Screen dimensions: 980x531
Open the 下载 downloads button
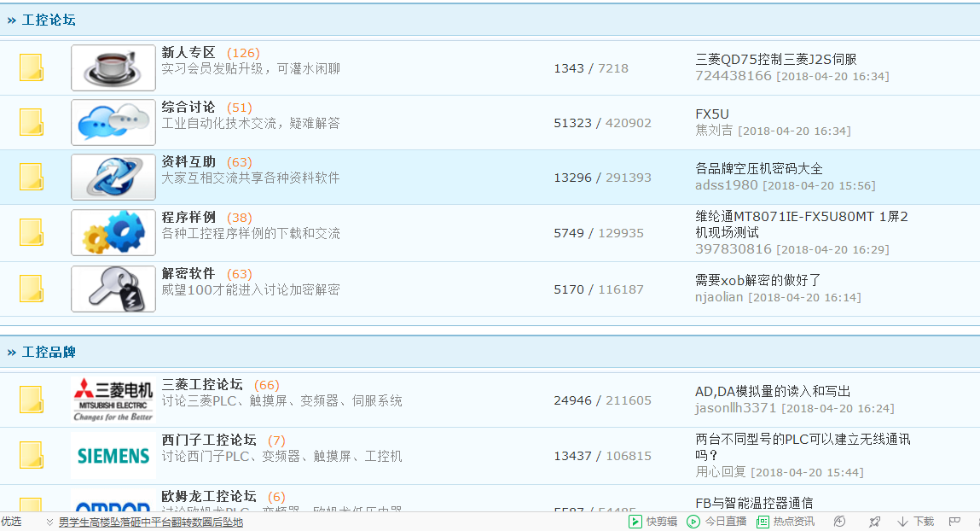tap(916, 522)
